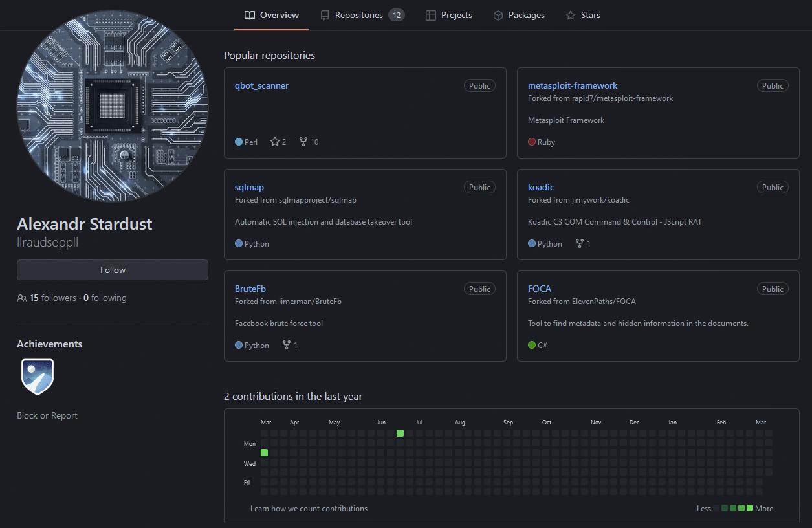Switch to the Repositories tab
This screenshot has height=528, width=812.
362,15
